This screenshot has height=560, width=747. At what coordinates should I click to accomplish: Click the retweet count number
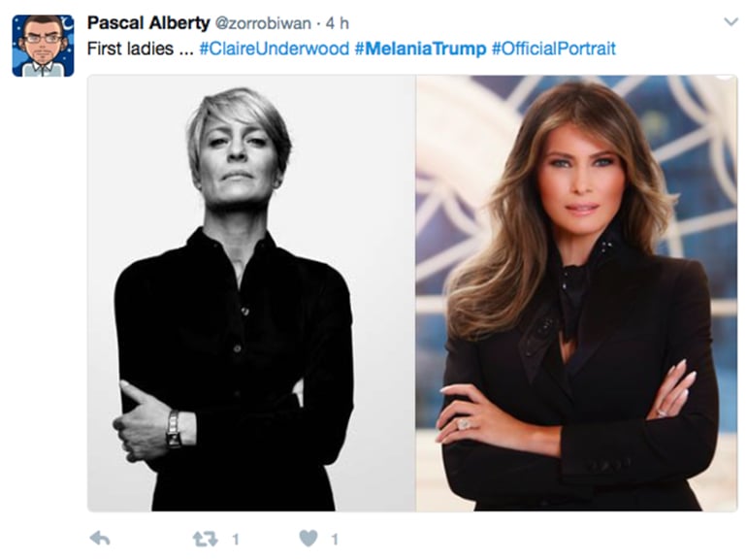point(236,539)
